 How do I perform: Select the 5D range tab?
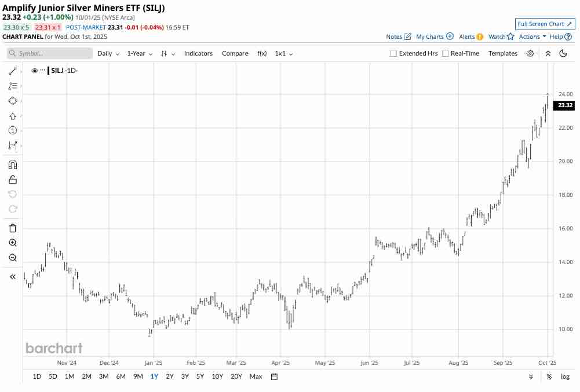point(53,376)
